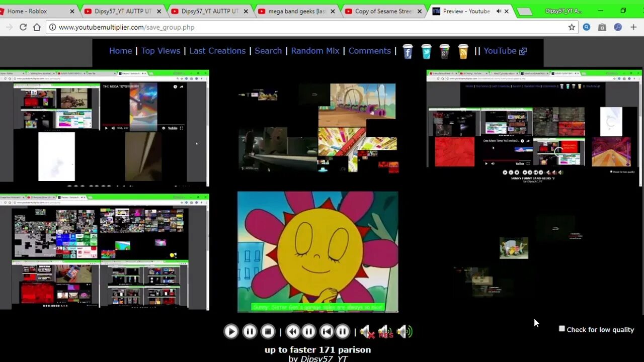
Task: Switch to mega band geeks tab
Action: pos(296,11)
